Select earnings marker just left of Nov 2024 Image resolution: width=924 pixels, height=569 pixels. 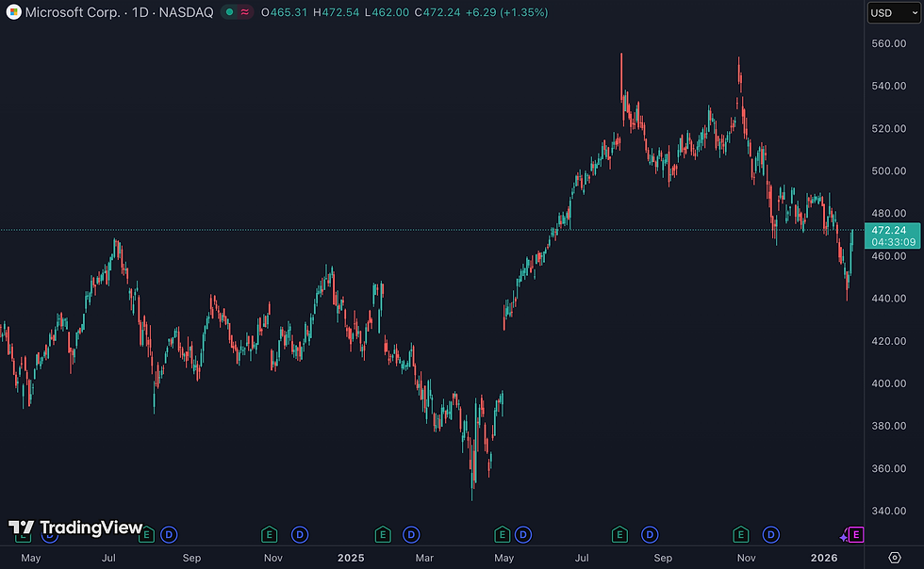[270, 535]
